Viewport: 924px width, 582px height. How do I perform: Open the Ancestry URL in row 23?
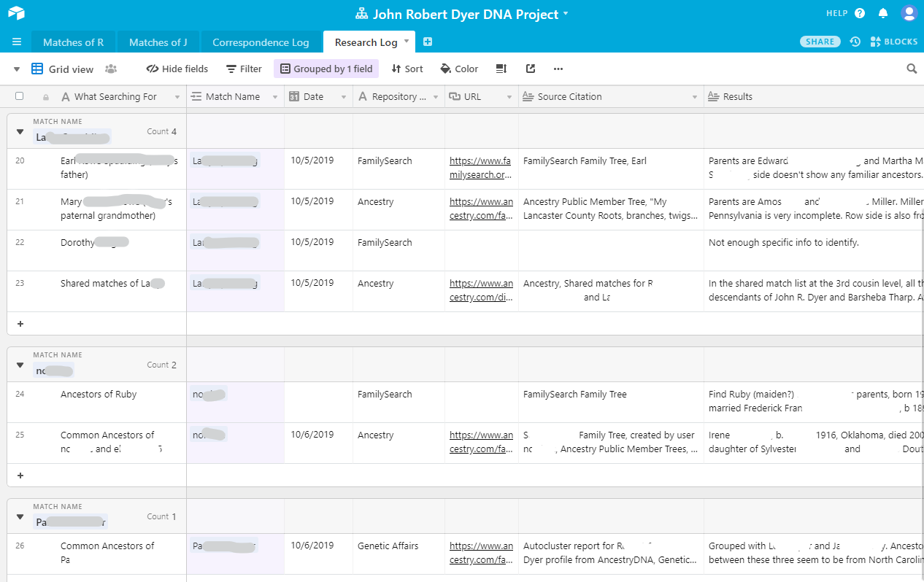click(481, 290)
